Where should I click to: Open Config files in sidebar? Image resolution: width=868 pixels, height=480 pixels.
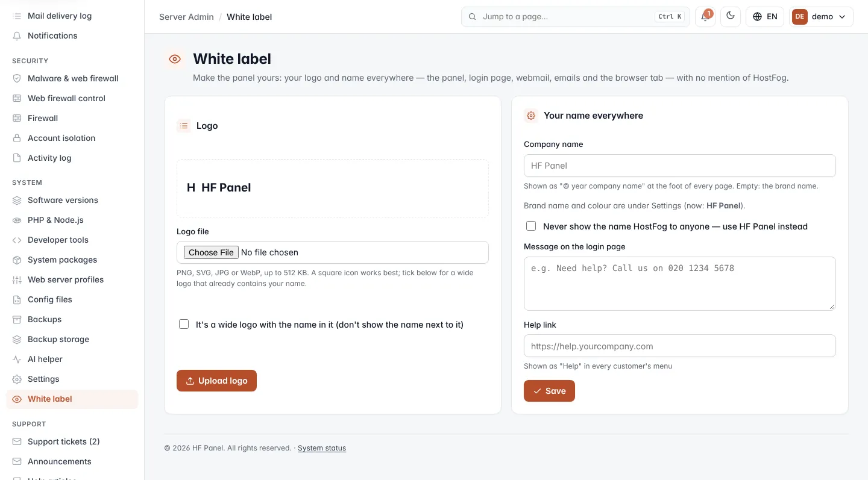[72, 299]
